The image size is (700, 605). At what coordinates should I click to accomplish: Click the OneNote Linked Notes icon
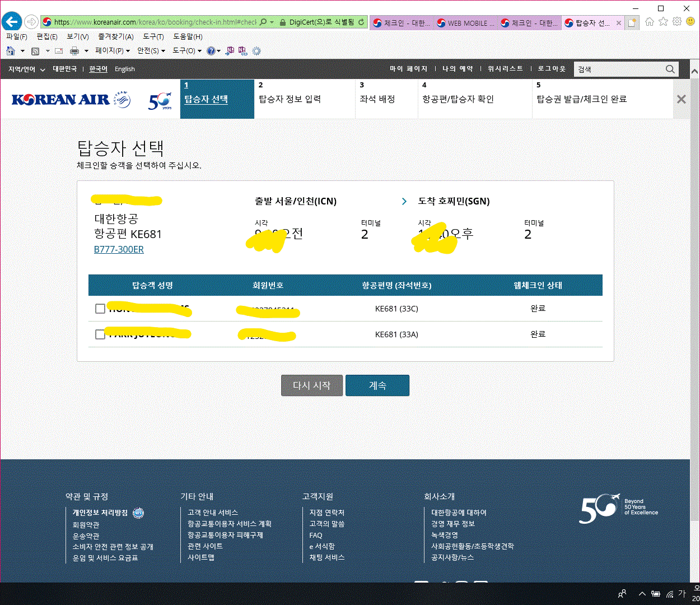242,51
